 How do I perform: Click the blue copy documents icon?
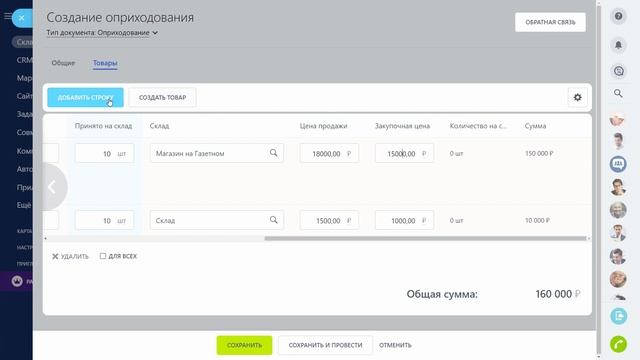(618, 316)
